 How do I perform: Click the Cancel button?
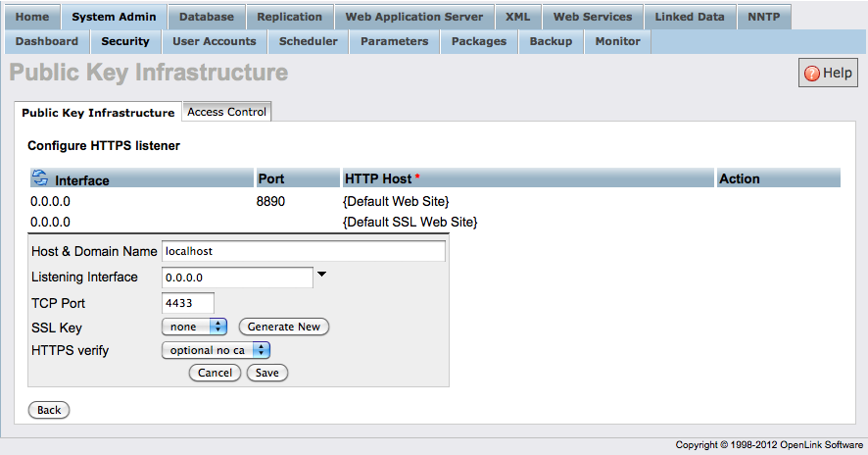[215, 373]
